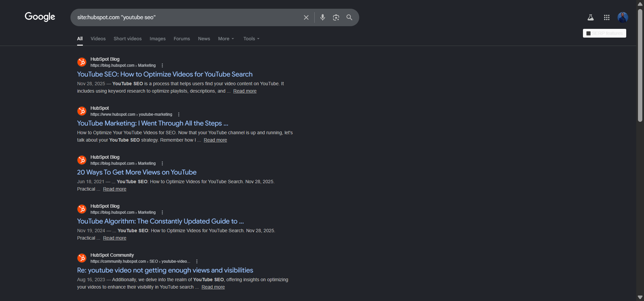Open 'YouTube Algorithm: The Constantly Updated Guide' link

point(160,221)
